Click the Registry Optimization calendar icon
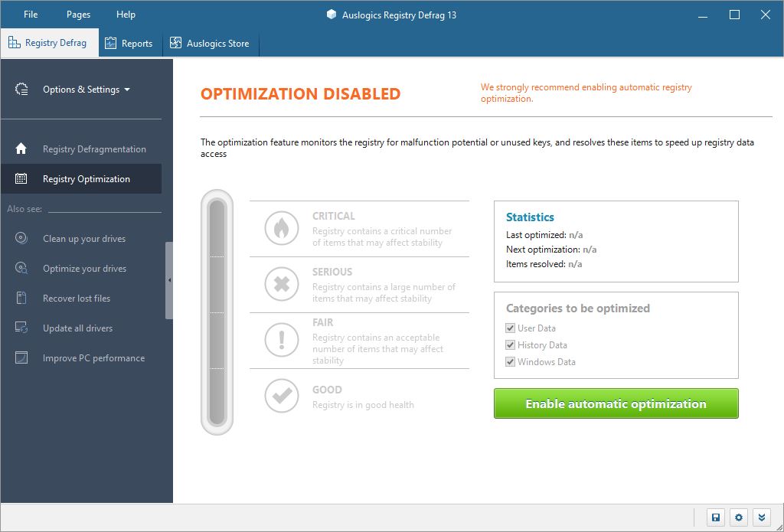This screenshot has height=532, width=784. point(21,178)
